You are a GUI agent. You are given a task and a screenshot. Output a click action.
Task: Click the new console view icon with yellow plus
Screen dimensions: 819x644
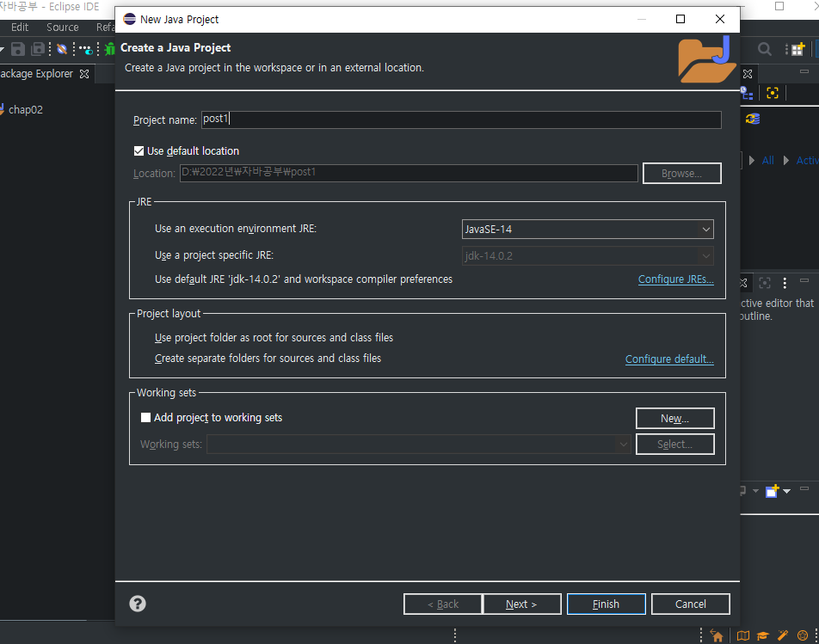coord(772,491)
